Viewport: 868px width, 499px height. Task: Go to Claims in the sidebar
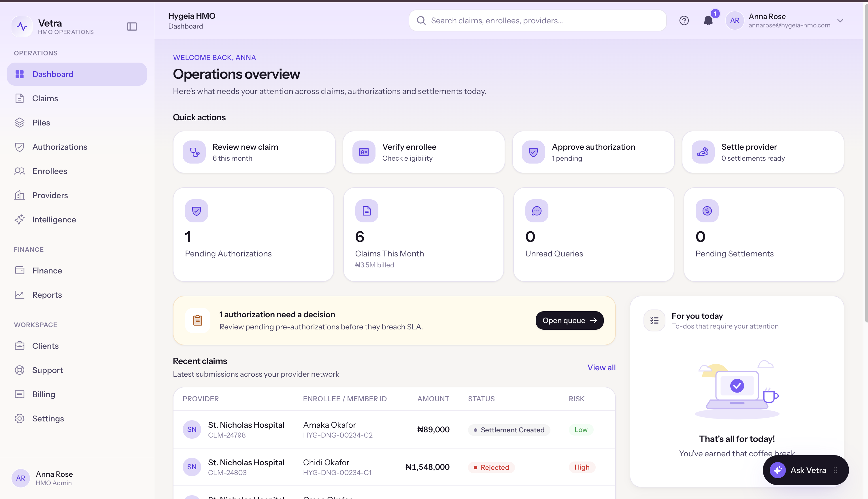[77, 98]
